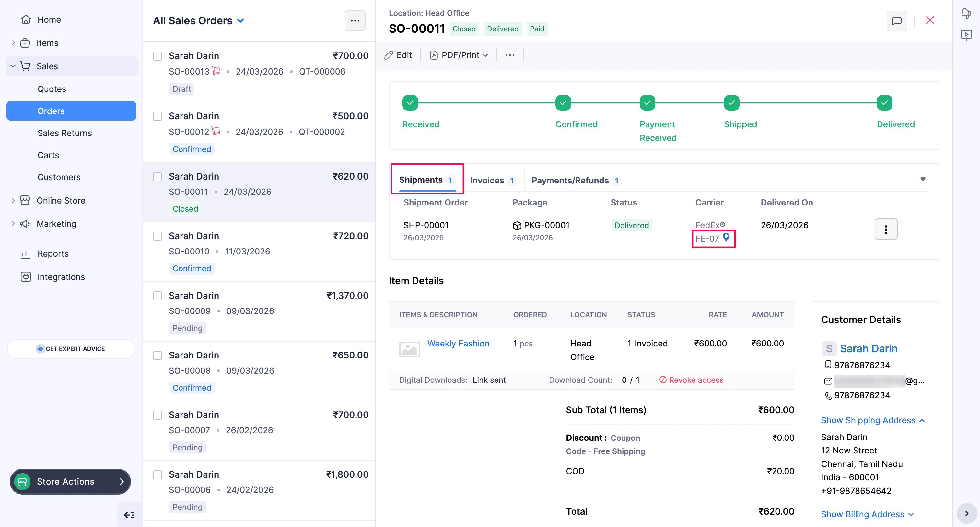Click the Sales cart icon
980x527 pixels.
25,66
